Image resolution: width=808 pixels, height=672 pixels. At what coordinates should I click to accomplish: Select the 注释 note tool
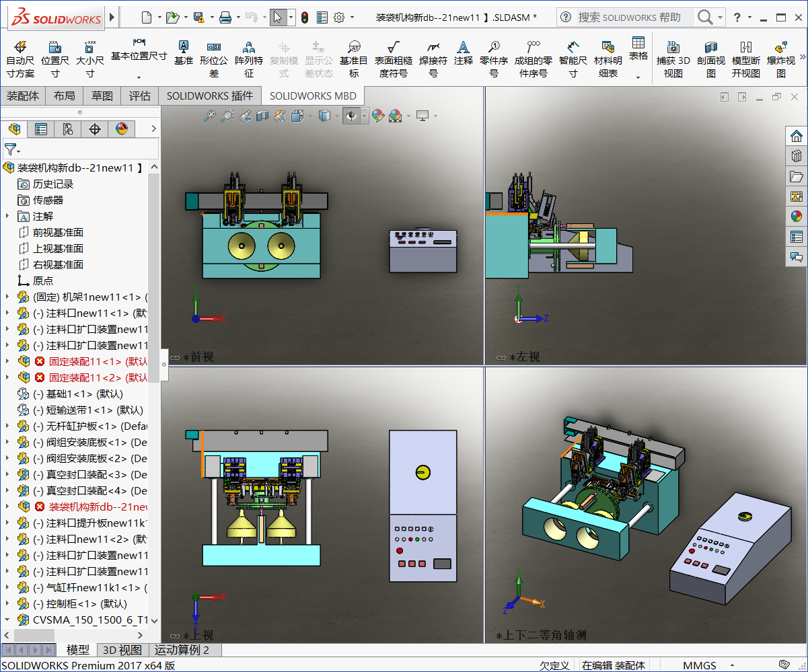pyautogui.click(x=463, y=53)
